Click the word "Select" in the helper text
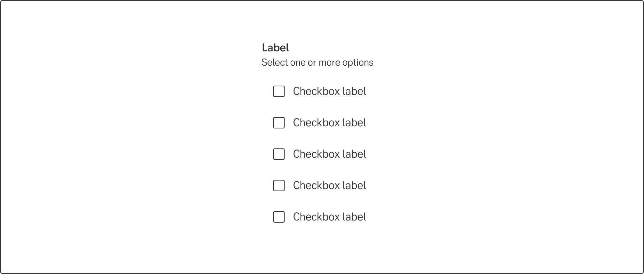 (x=274, y=62)
